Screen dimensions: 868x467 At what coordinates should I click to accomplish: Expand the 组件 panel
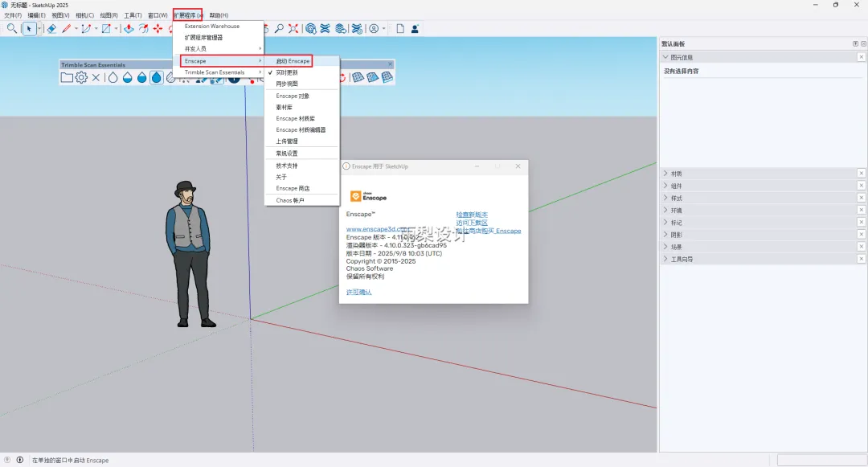(x=665, y=186)
